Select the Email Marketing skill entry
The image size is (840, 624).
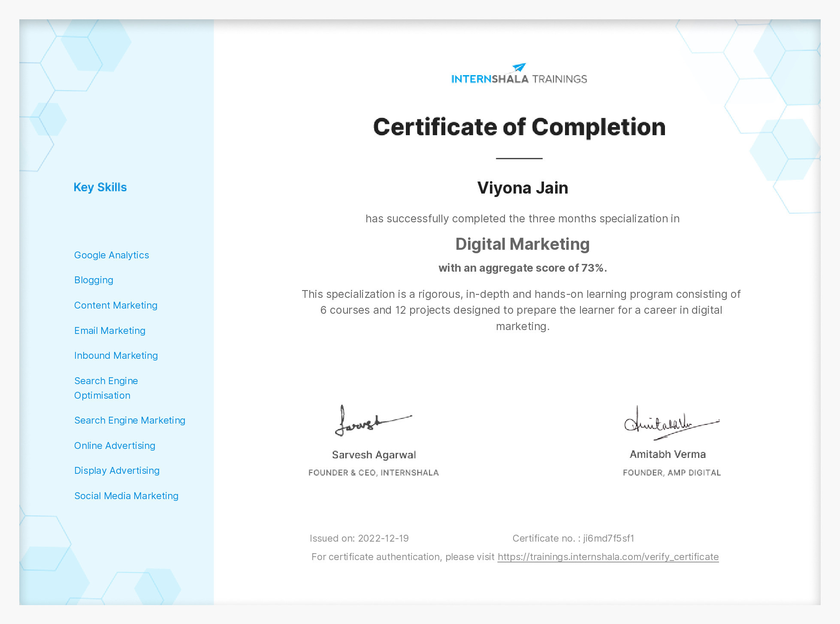click(110, 330)
